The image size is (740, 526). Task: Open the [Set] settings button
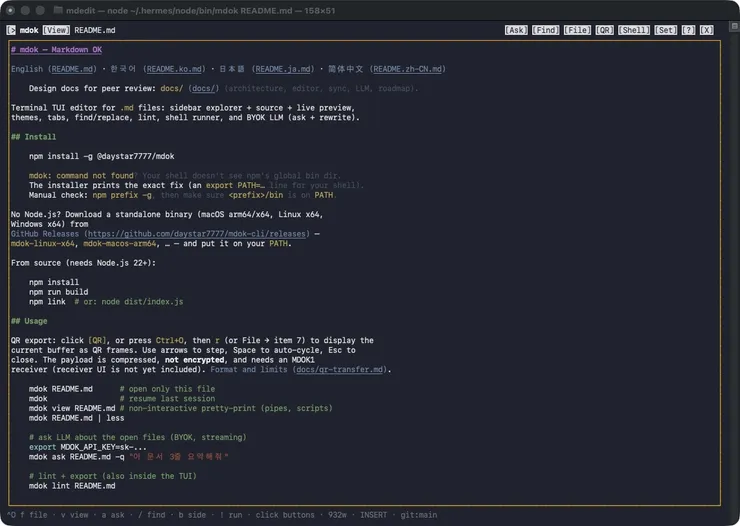pyautogui.click(x=665, y=30)
